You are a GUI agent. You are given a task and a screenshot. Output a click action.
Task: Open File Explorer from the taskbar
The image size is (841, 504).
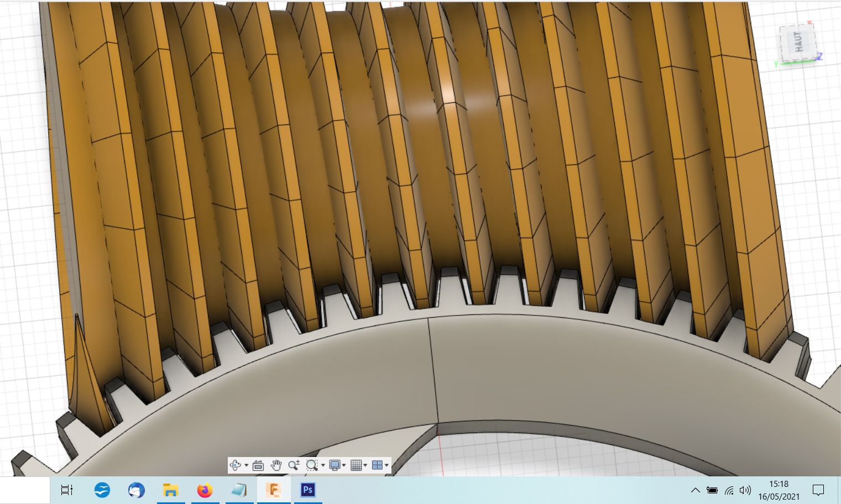tap(170, 490)
